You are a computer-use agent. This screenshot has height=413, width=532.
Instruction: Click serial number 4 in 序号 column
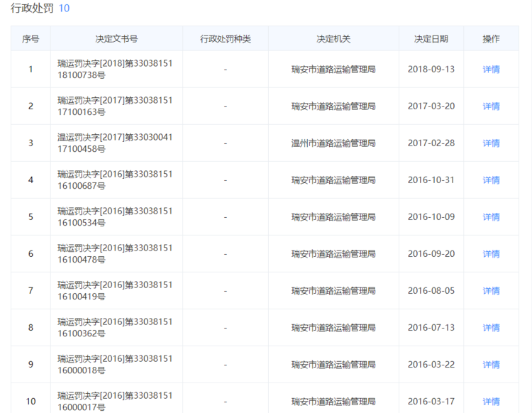click(x=31, y=180)
